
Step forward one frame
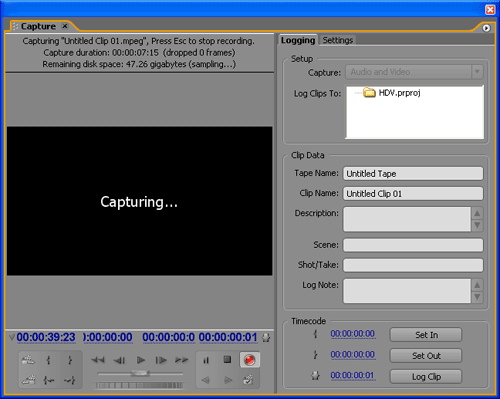[161, 360]
